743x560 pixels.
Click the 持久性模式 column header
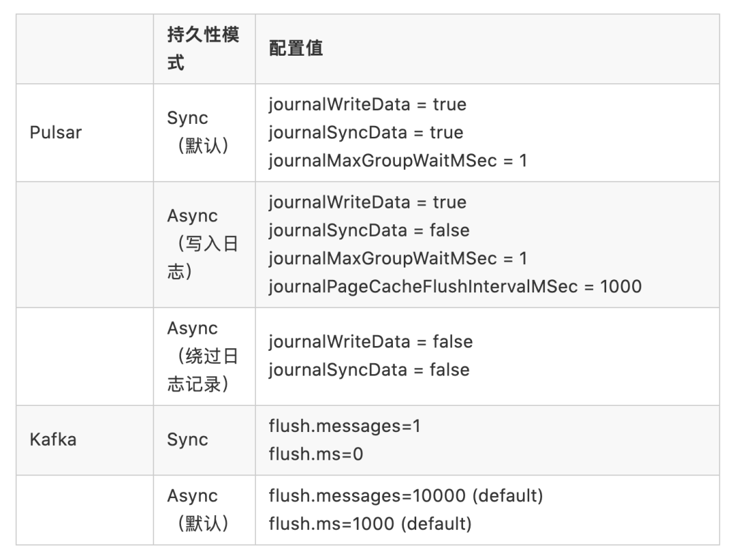[x=204, y=48]
